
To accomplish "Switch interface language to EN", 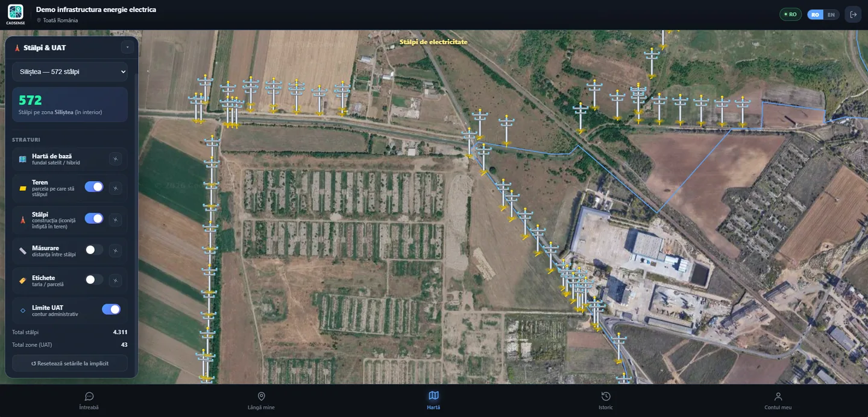I will pos(831,14).
